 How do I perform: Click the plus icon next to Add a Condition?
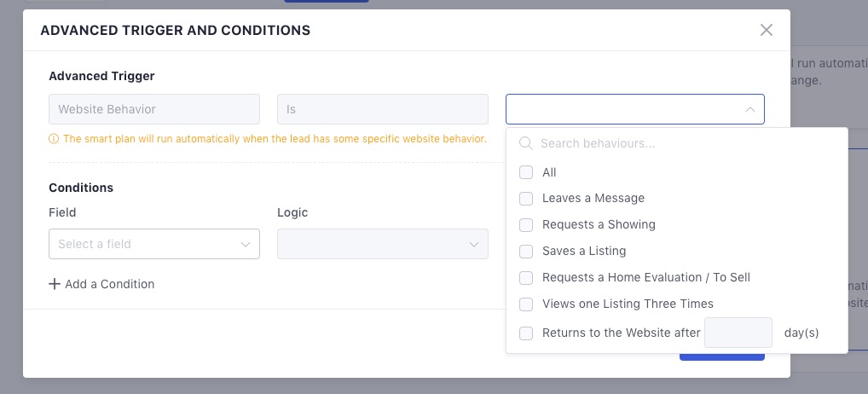55,284
